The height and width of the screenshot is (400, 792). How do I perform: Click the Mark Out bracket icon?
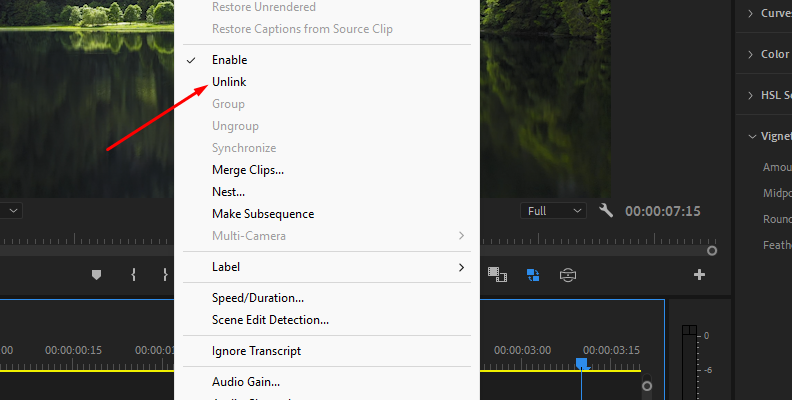pyautogui.click(x=165, y=275)
